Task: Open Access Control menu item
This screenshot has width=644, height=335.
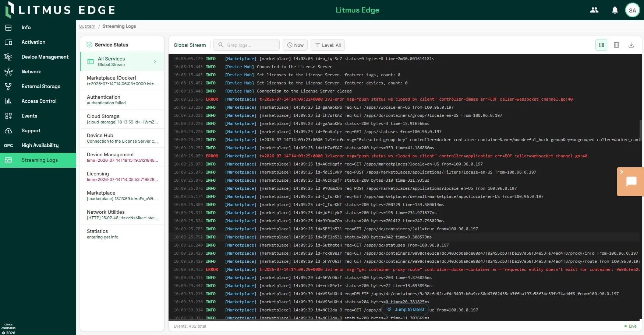Action: click(38, 101)
